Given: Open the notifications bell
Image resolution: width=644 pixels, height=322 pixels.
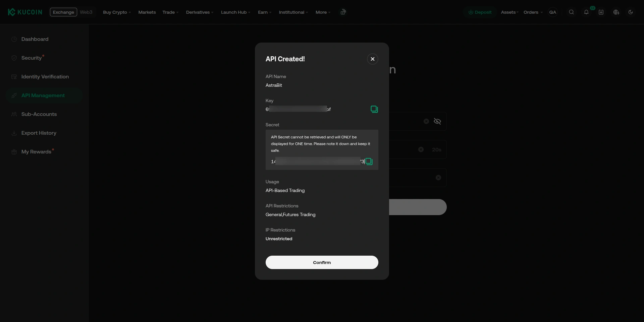Looking at the screenshot, I should pyautogui.click(x=586, y=12).
